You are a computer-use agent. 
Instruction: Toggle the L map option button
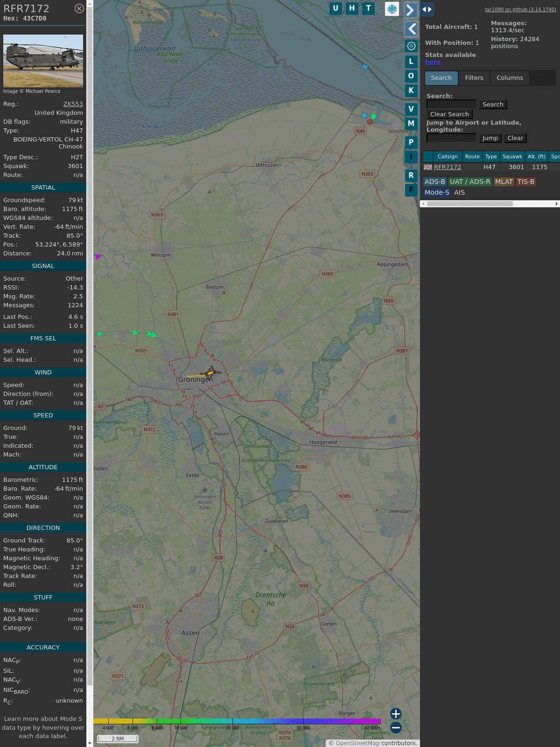(x=411, y=62)
